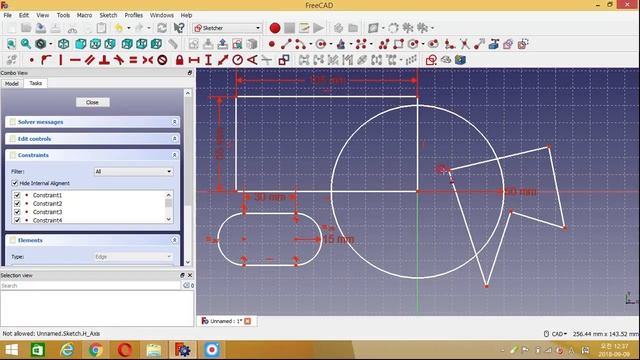
Task: Collapse the Solver messages section
Action: [x=174, y=122]
